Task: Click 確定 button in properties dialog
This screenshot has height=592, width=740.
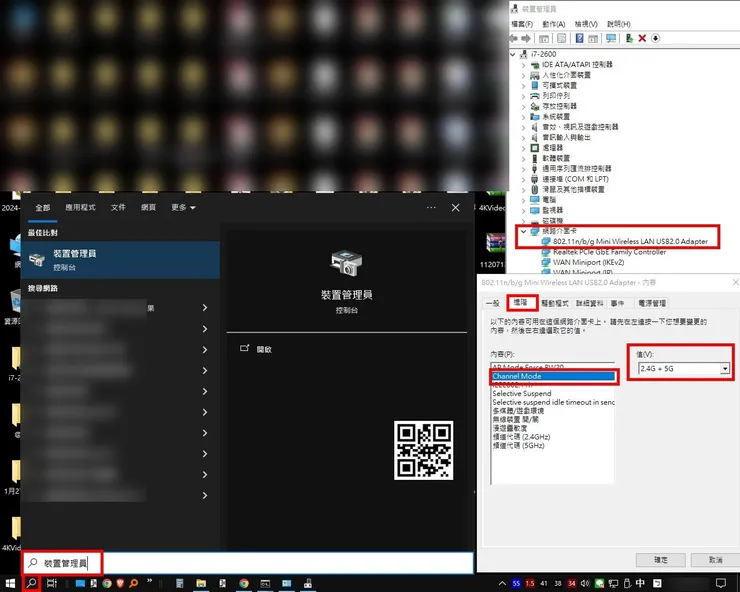Action: coord(660,560)
